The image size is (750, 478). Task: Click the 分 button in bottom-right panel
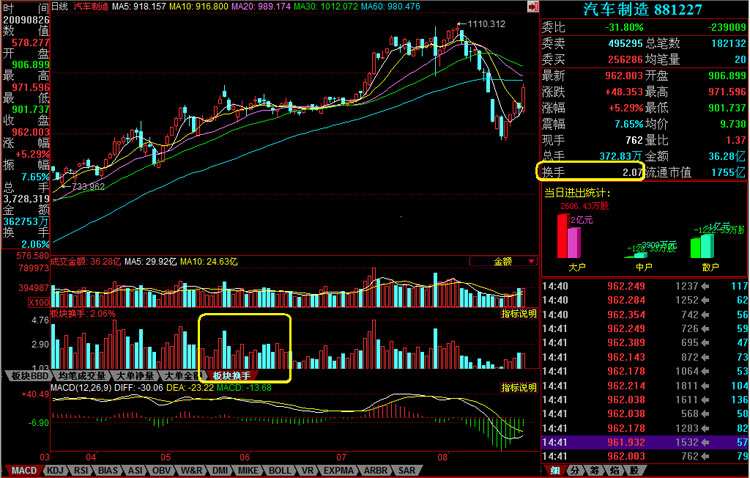pos(577,469)
